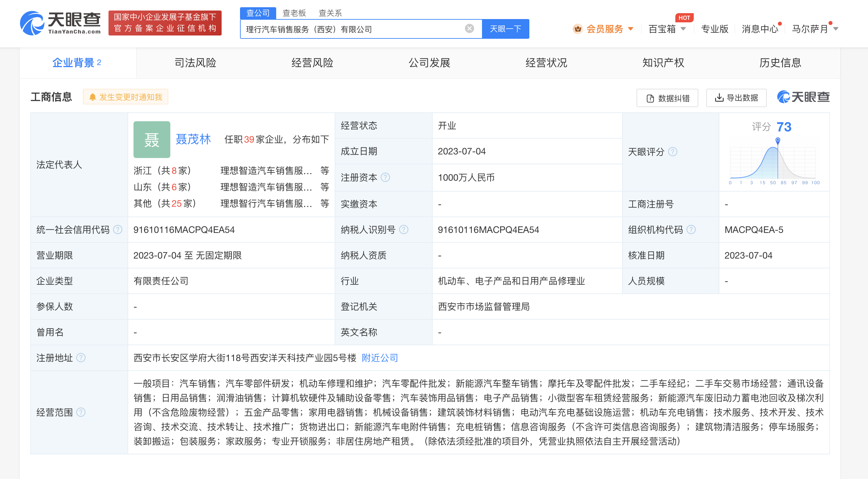This screenshot has height=479, width=868.
Task: Click help icon next to 经营范围
Action: (x=81, y=412)
